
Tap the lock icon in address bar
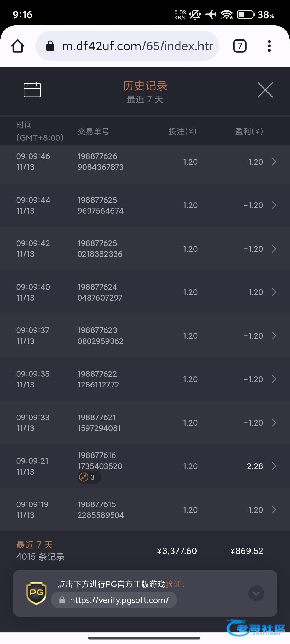[x=50, y=46]
